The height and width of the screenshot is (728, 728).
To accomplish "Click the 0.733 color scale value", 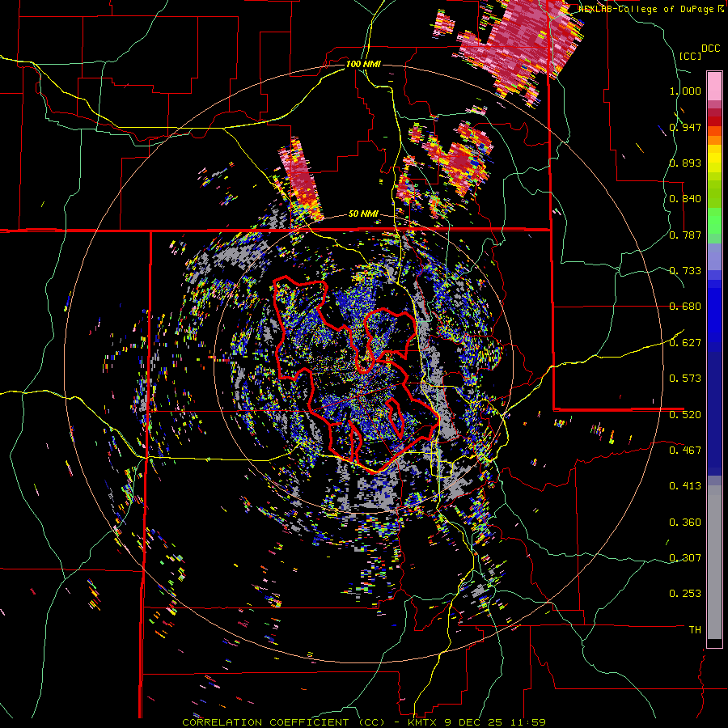I will pos(685,271).
